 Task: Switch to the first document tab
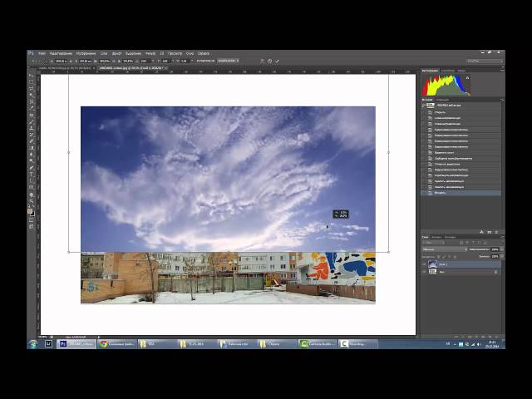pos(65,68)
